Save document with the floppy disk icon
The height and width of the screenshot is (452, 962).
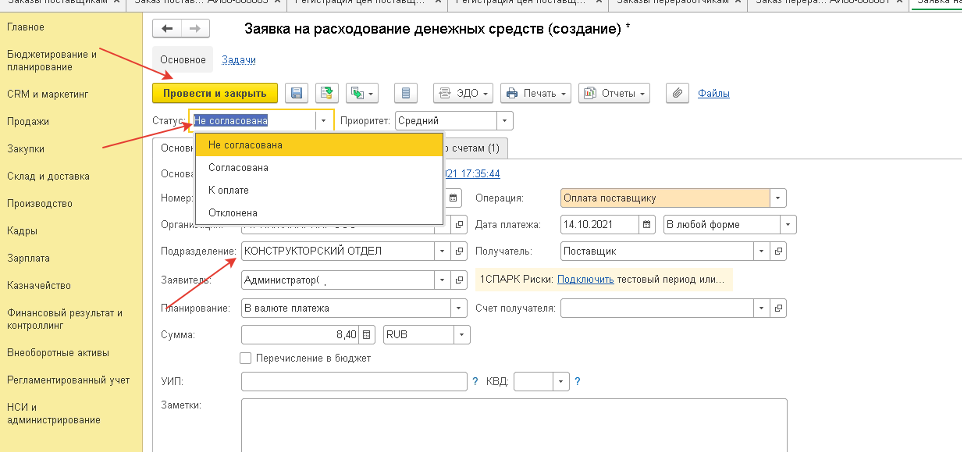pos(296,93)
